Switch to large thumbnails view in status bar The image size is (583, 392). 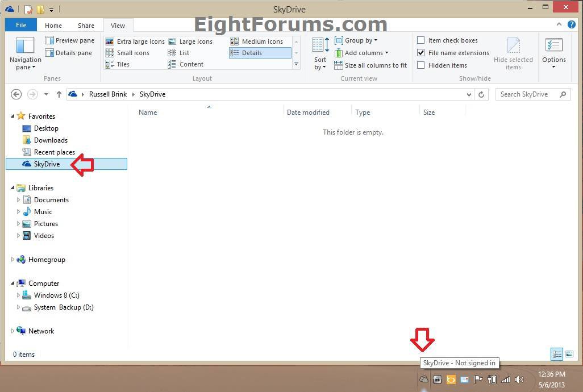click(x=569, y=354)
